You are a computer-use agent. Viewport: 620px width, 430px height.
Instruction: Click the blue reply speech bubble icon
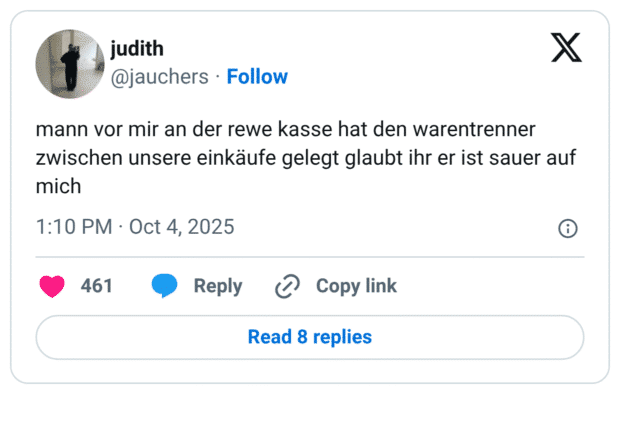pos(165,286)
